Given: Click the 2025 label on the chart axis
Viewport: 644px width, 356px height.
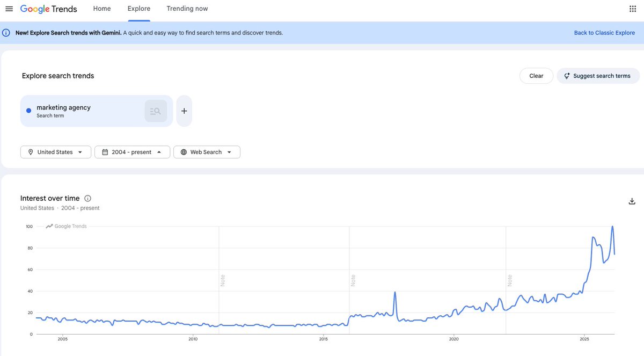Looking at the screenshot, I should [x=584, y=339].
